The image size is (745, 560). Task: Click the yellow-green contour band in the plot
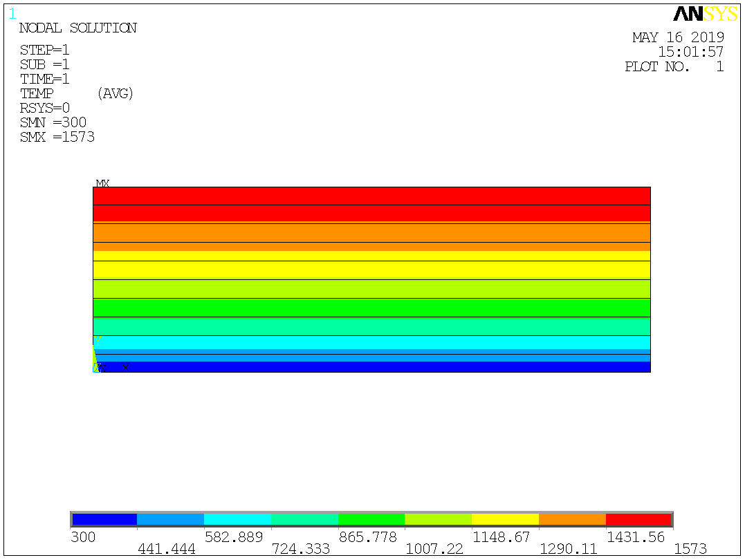click(x=371, y=289)
